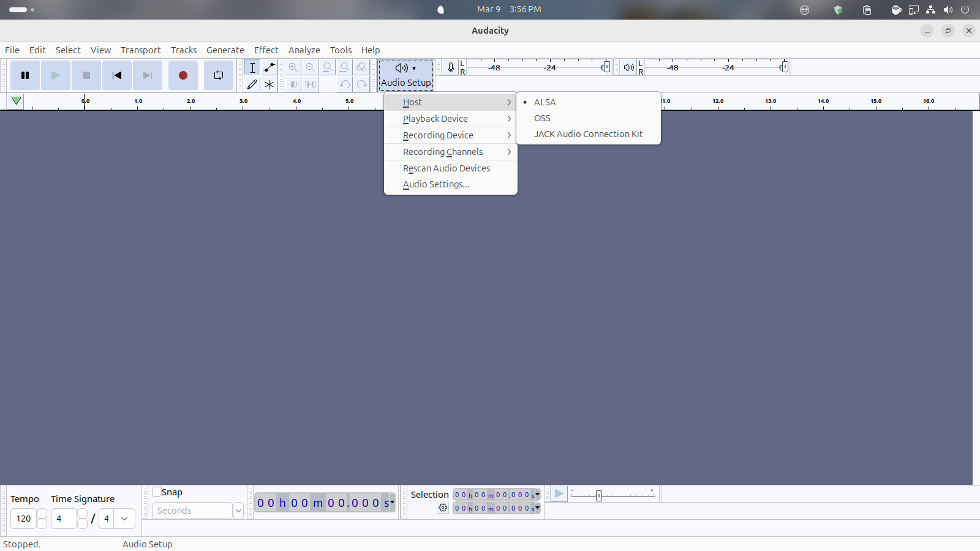Click Rescan Audio Devices
Image resolution: width=980 pixels, height=551 pixels.
click(x=446, y=168)
